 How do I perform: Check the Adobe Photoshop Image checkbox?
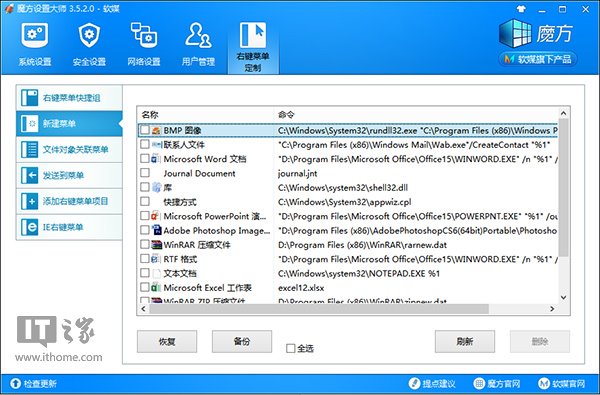coord(145,230)
